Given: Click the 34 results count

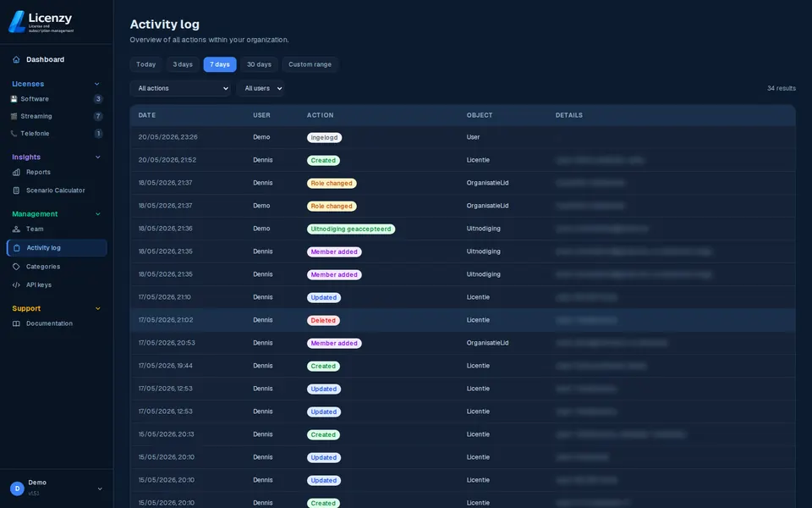Looking at the screenshot, I should pos(781,88).
